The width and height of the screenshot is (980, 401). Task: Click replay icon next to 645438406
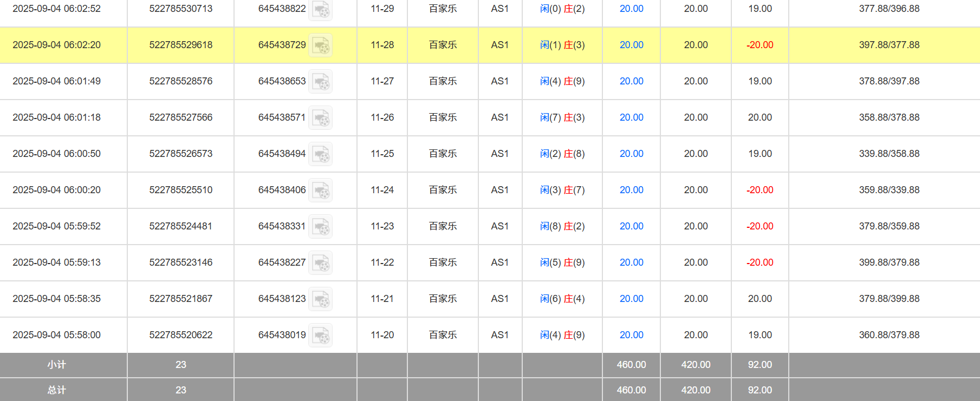pyautogui.click(x=320, y=190)
